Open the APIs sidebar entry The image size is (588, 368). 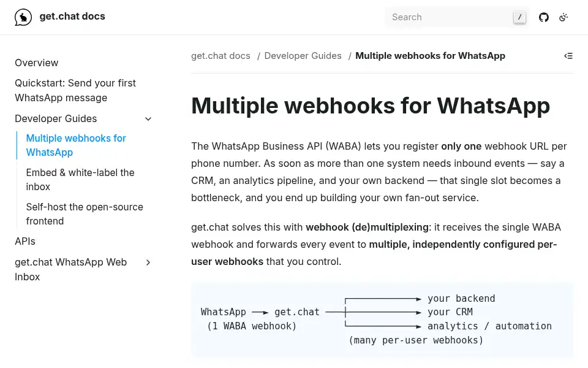pos(24,242)
